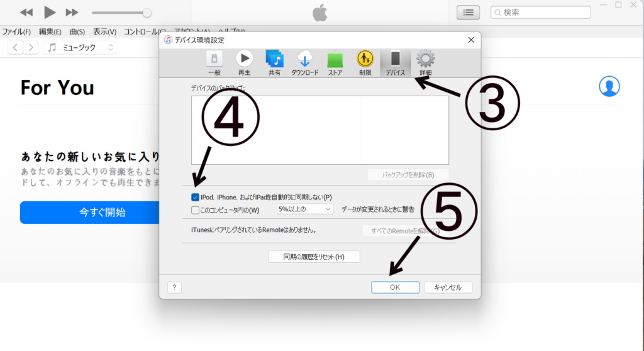644x351 pixels.
Task: Open the help question mark button
Action: coord(174,287)
